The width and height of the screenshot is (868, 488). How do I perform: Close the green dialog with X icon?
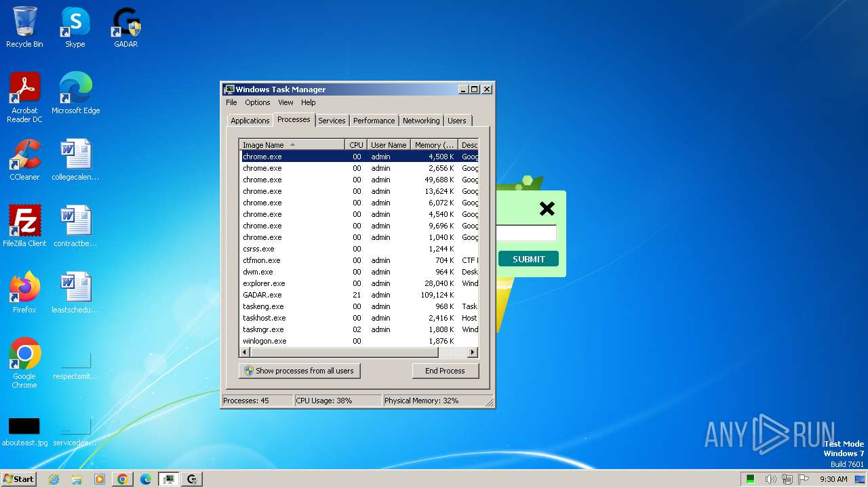pos(547,209)
